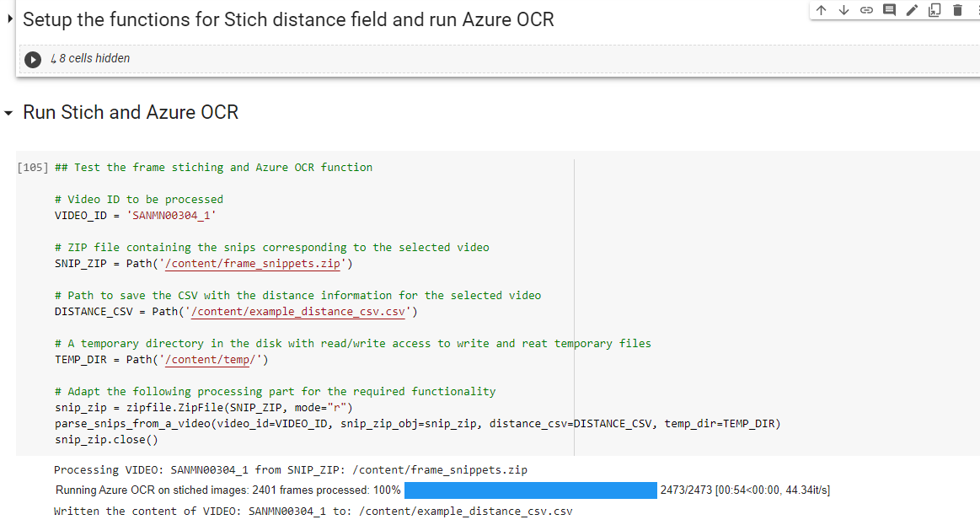Move the selected cell down

tap(843, 10)
